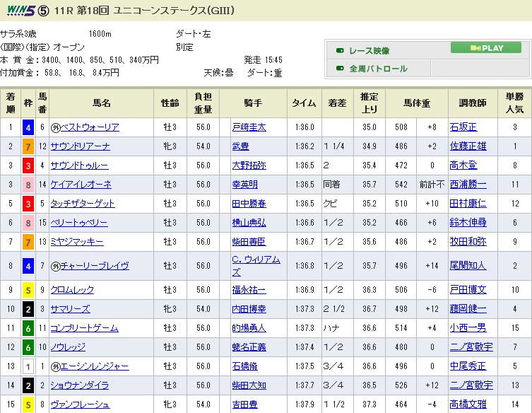Click the タイム column header
The image size is (532, 413).
(x=305, y=103)
